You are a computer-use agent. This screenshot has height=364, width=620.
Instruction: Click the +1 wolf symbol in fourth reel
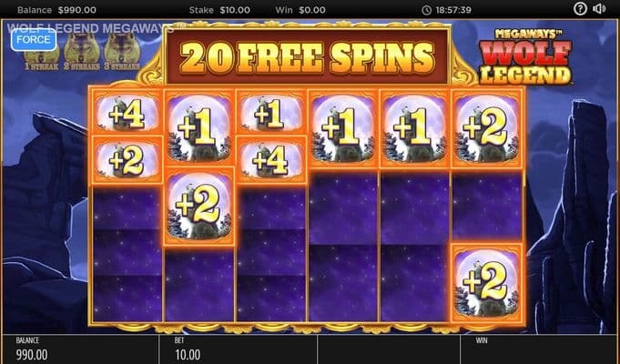point(343,129)
